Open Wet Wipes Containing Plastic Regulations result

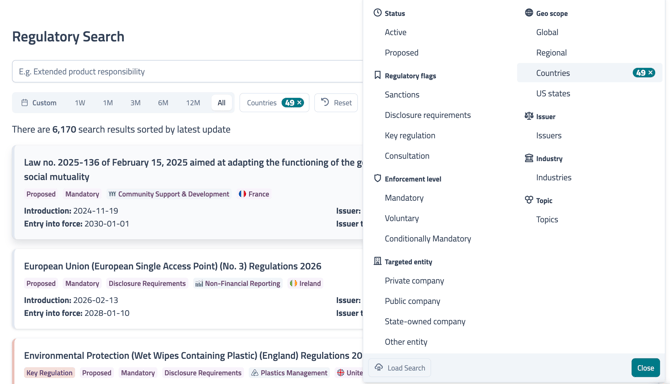tap(193, 355)
